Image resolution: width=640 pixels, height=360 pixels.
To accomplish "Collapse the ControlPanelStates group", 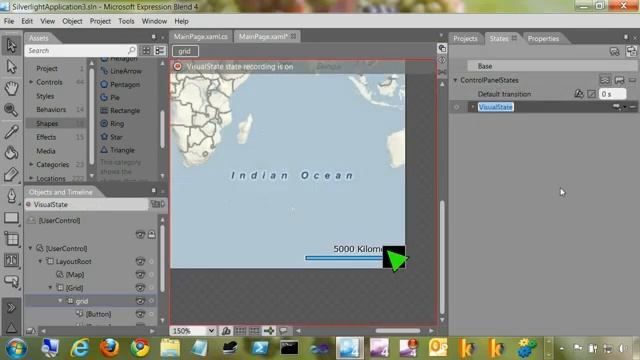I will 455,80.
